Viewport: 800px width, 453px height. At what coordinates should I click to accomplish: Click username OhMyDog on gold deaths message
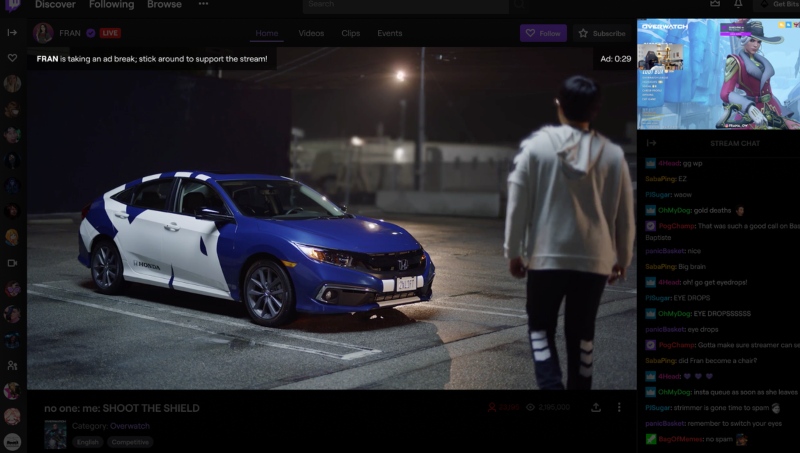pos(673,210)
